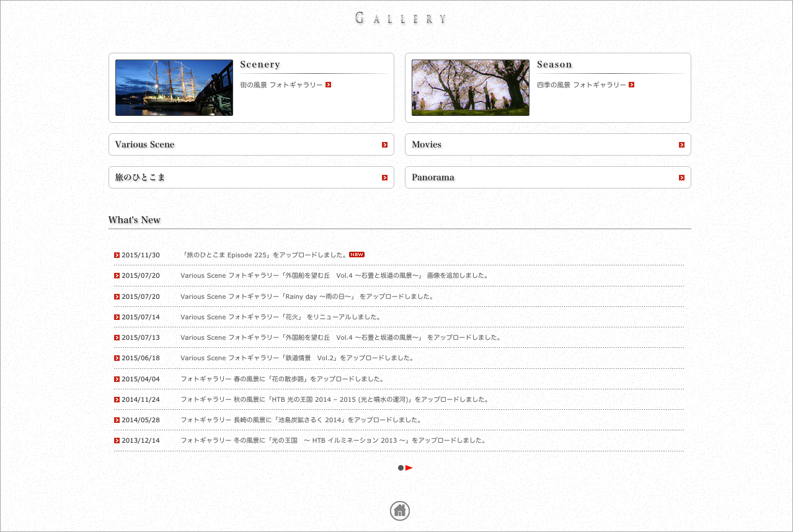Click the red arrow icon beside 街の風景 フォトギャラリー
Screen dimensions: 793x532
(329, 85)
